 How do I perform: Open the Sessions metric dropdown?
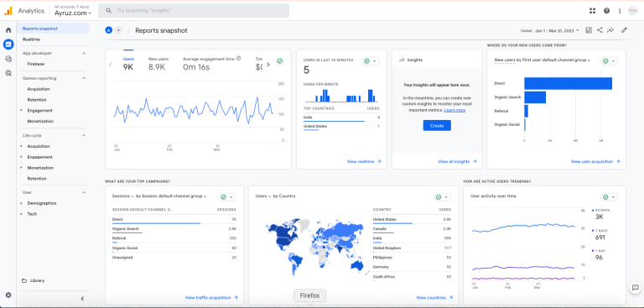(x=122, y=196)
